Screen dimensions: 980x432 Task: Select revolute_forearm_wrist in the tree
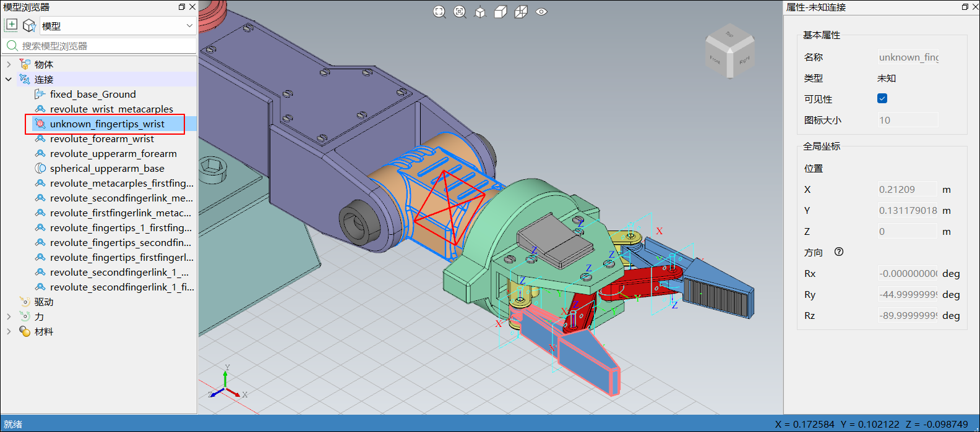click(x=101, y=138)
